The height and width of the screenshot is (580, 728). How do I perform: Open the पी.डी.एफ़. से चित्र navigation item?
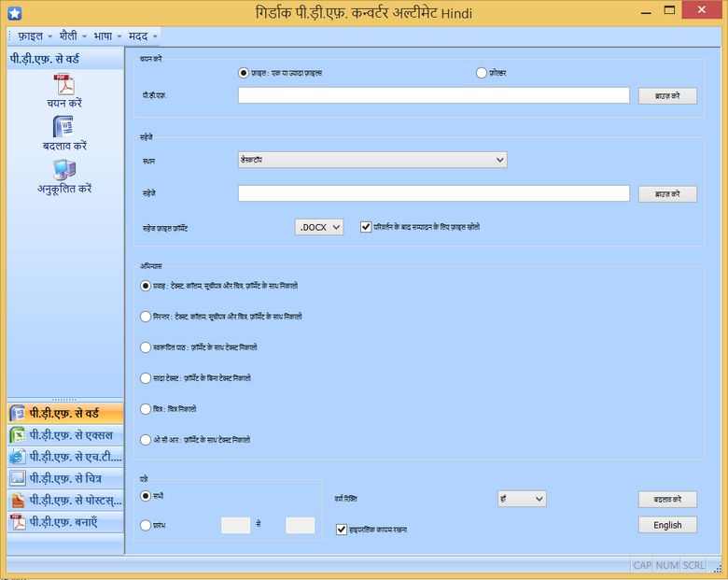coord(65,478)
